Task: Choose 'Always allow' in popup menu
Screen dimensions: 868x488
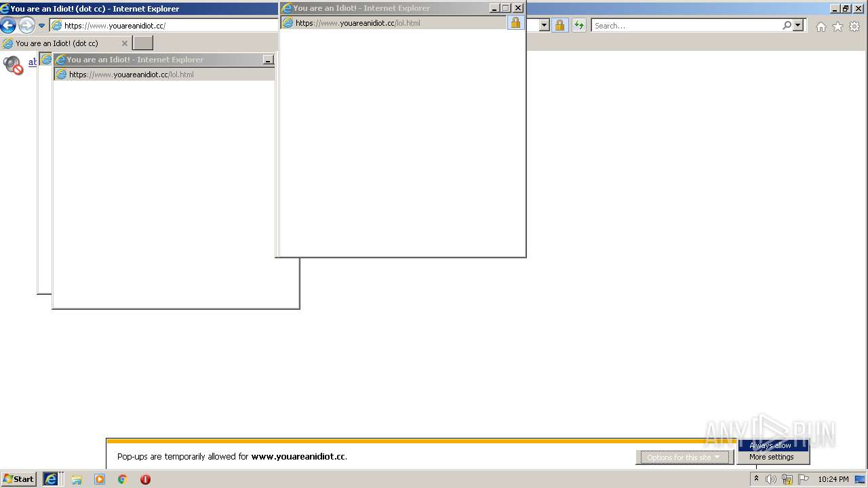Action: point(774,445)
